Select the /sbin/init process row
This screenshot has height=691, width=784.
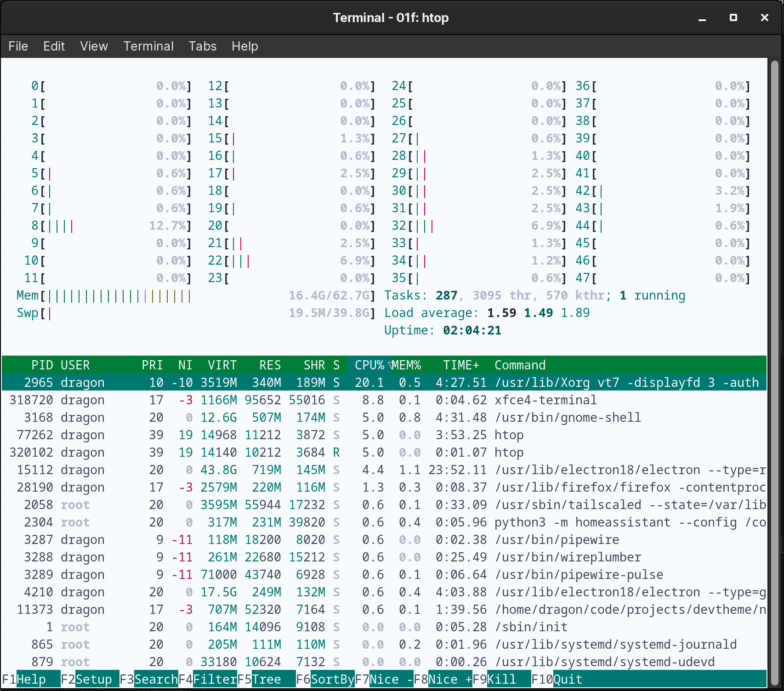point(384,627)
